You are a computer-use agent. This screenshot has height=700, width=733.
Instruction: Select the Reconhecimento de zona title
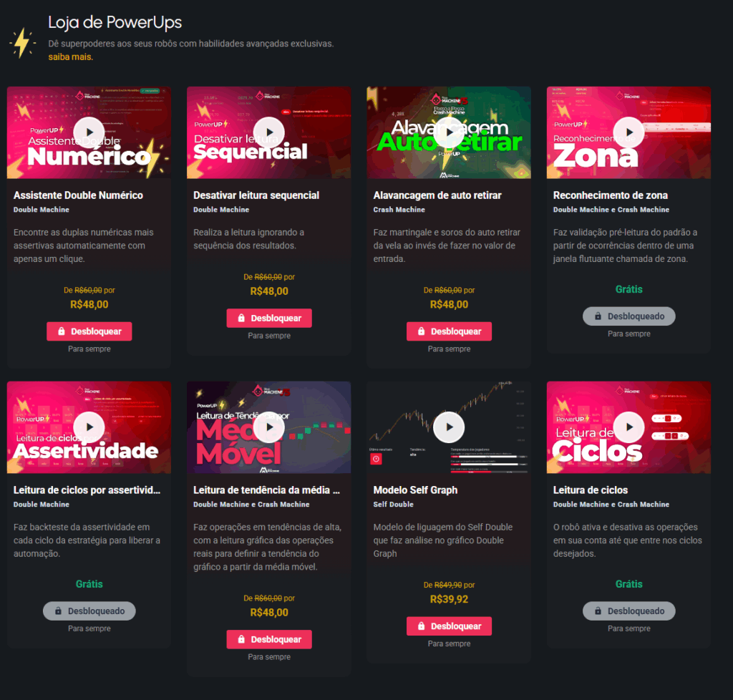coord(610,195)
